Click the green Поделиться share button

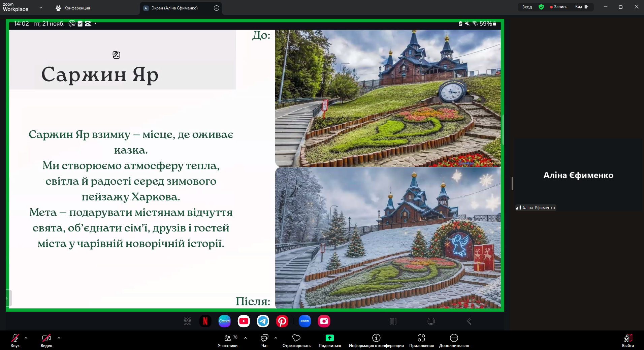click(x=329, y=340)
